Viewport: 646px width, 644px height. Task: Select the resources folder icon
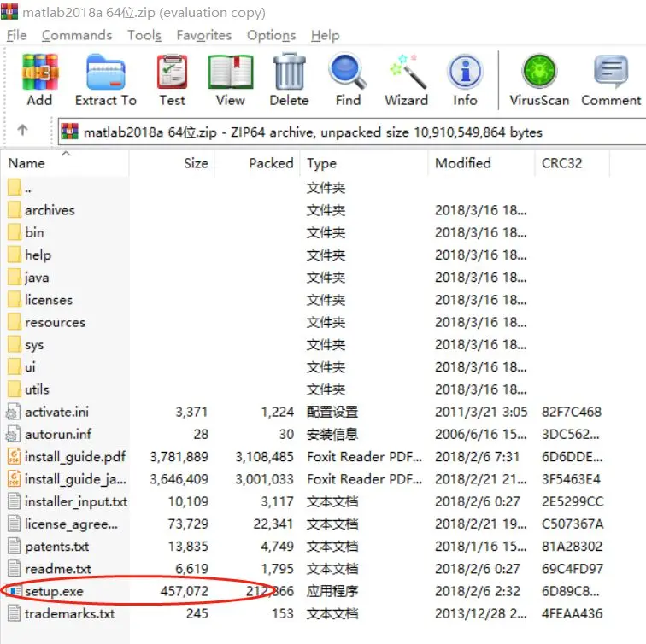[14, 322]
